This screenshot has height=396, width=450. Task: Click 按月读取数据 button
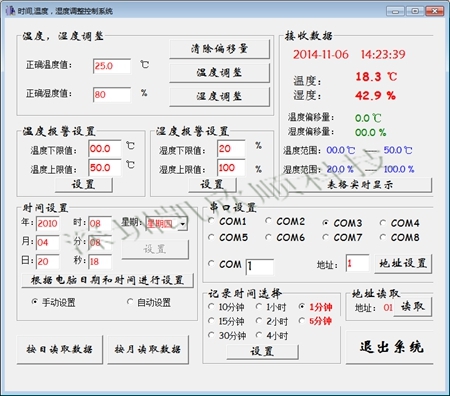point(148,349)
